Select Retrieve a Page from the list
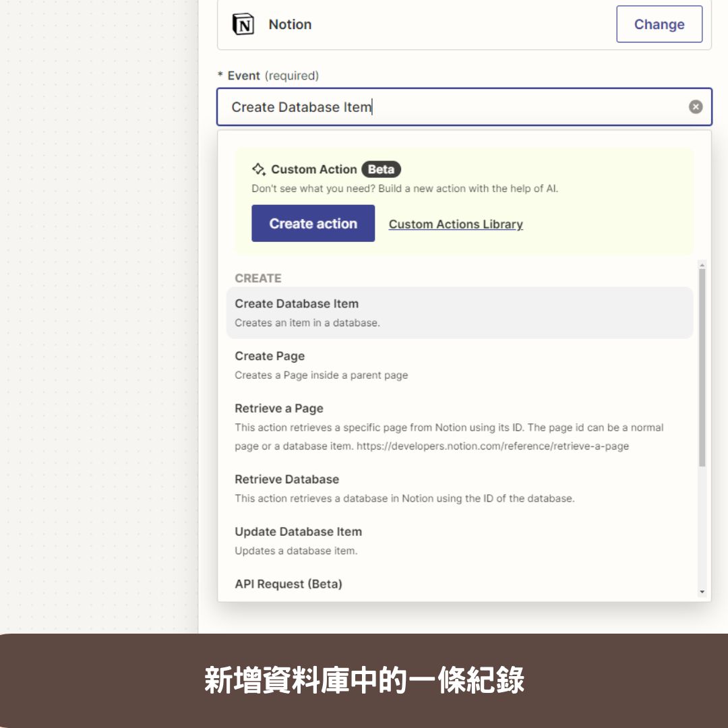 click(278, 408)
